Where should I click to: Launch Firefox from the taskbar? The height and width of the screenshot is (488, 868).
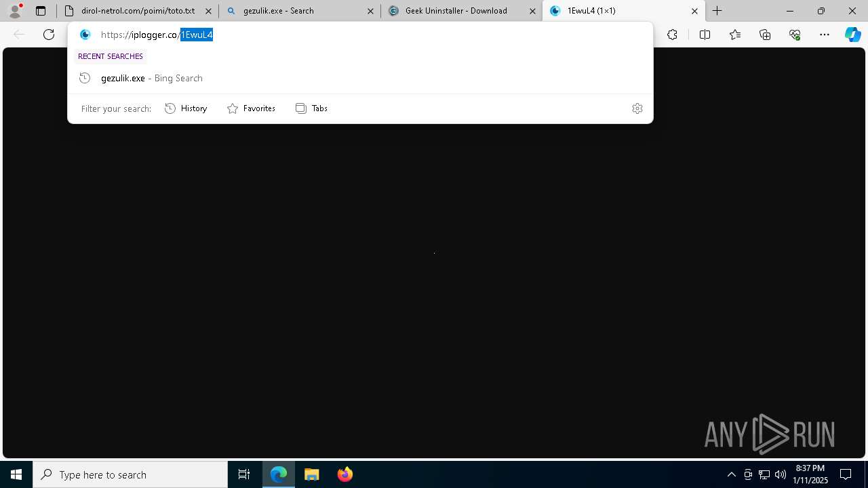pos(345,474)
